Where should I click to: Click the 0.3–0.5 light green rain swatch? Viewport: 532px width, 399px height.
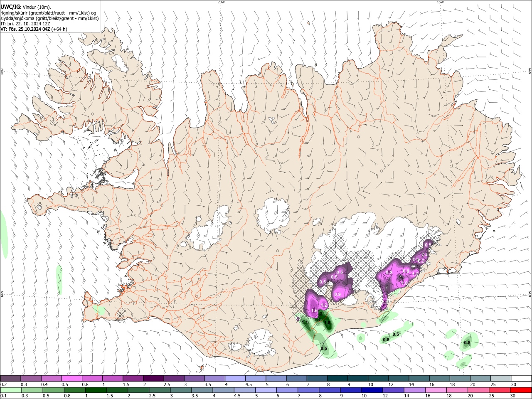click(32, 390)
